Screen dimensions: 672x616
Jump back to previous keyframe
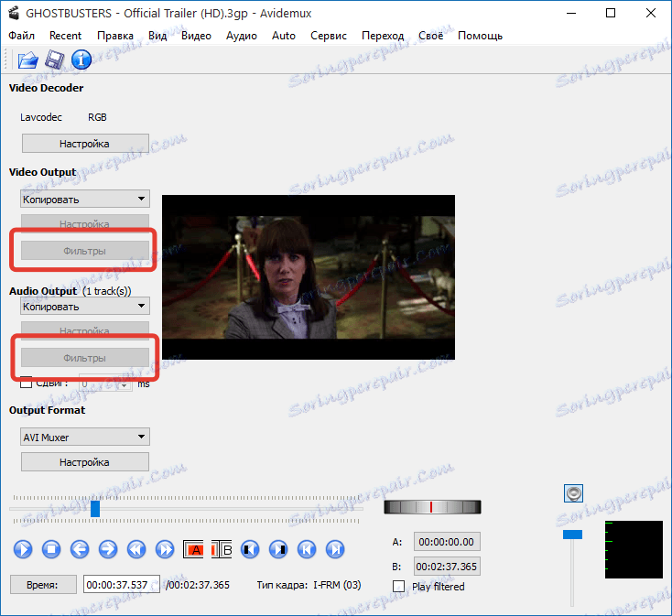tap(136, 549)
